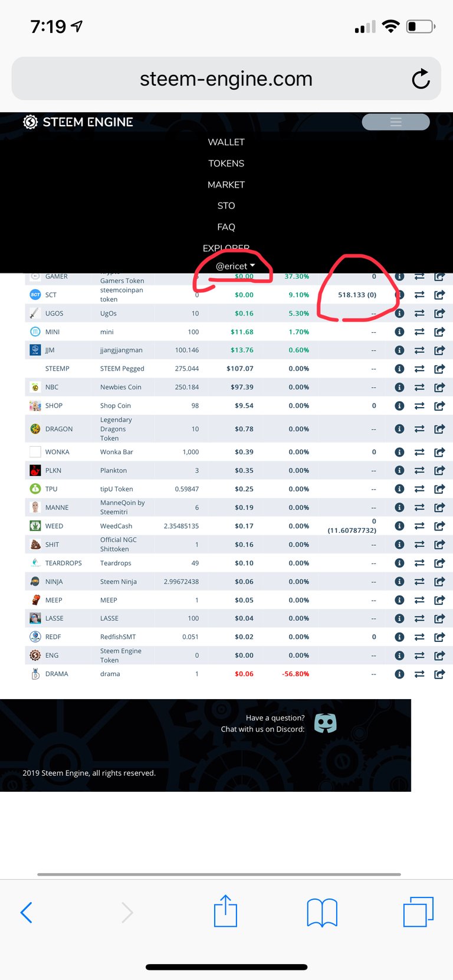
Task: Show info for the WONKA token
Action: (x=399, y=452)
